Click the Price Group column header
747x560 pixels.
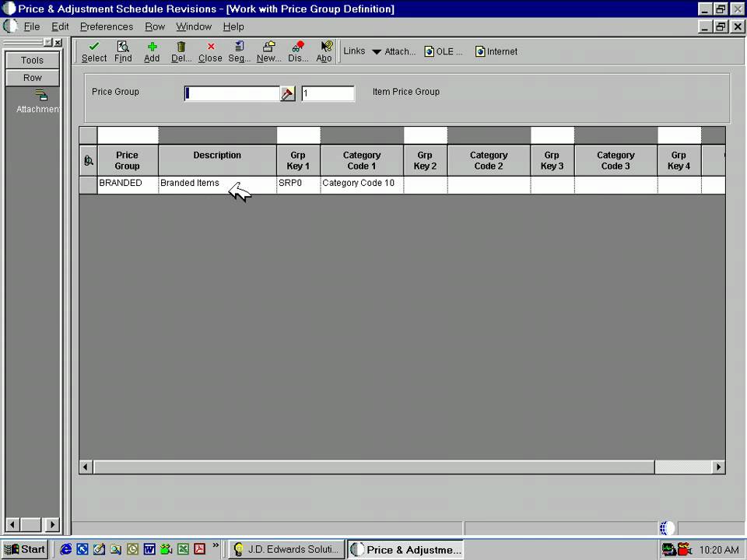[127, 160]
